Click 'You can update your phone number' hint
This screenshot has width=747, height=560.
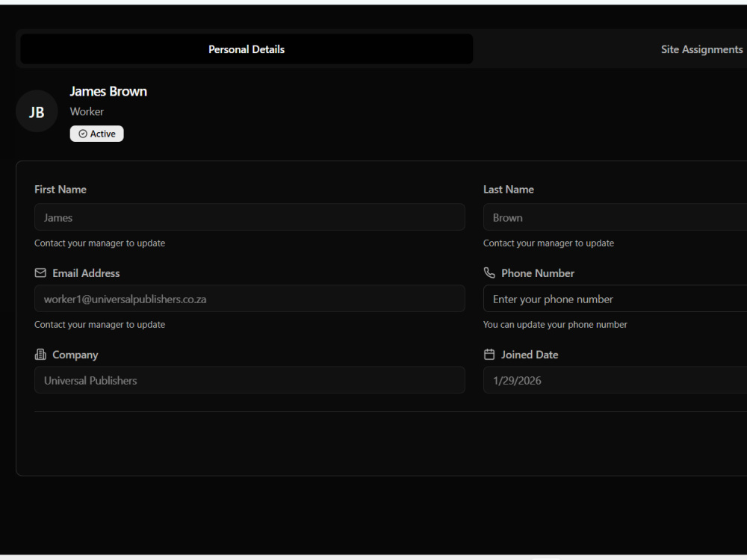pos(555,325)
